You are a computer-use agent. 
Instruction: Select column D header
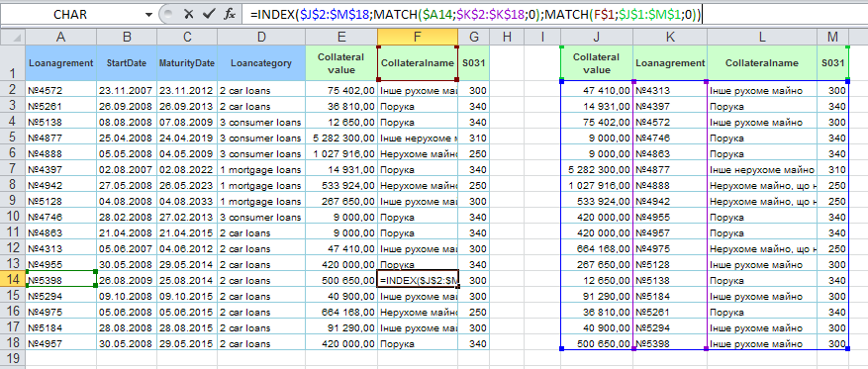(x=261, y=37)
